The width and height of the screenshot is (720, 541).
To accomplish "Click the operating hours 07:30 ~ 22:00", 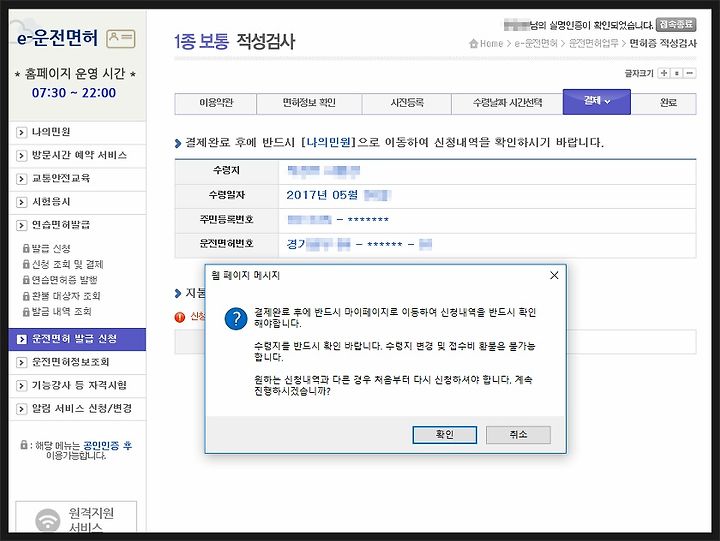I will pos(73,93).
